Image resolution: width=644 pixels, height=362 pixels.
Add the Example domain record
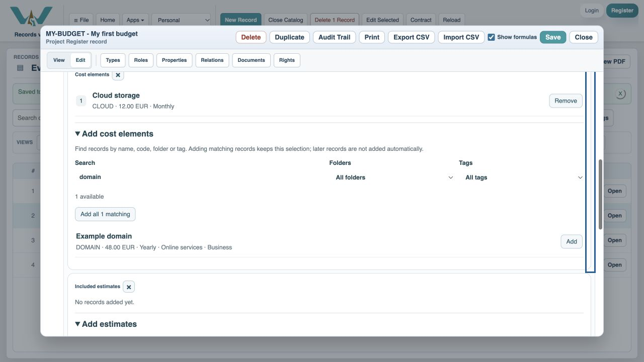pos(572,242)
